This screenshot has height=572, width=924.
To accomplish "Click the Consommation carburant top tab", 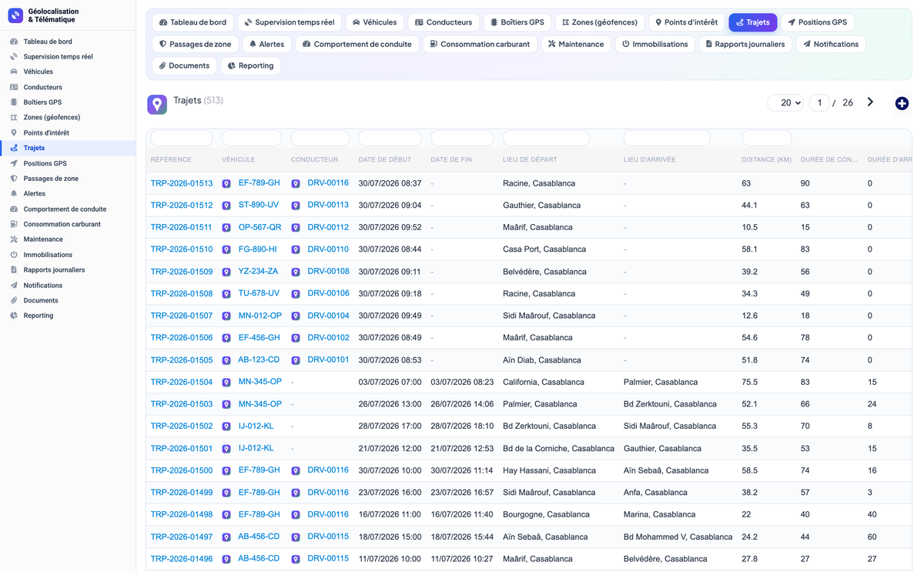I will pyautogui.click(x=480, y=44).
